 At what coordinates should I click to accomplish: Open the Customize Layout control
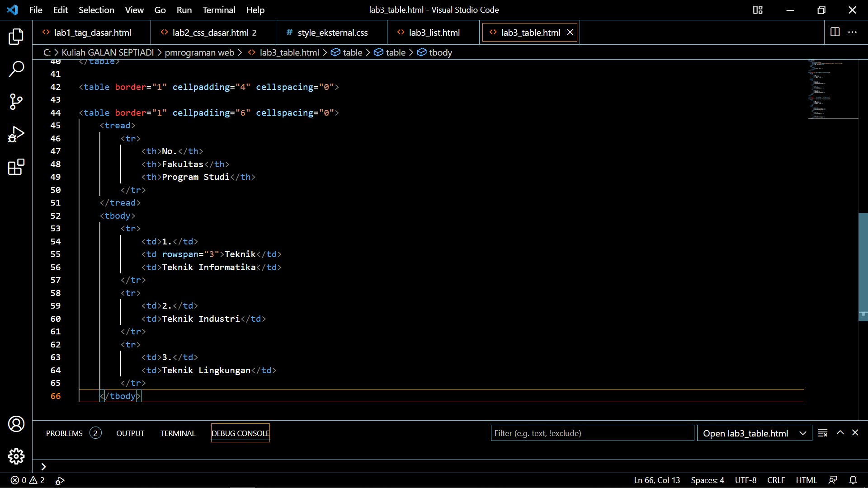(x=758, y=9)
